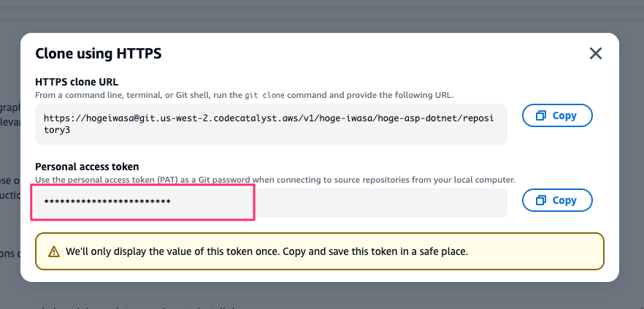Click the 'Clone using HTTPS' dialog title
644x309 pixels.
[x=99, y=53]
